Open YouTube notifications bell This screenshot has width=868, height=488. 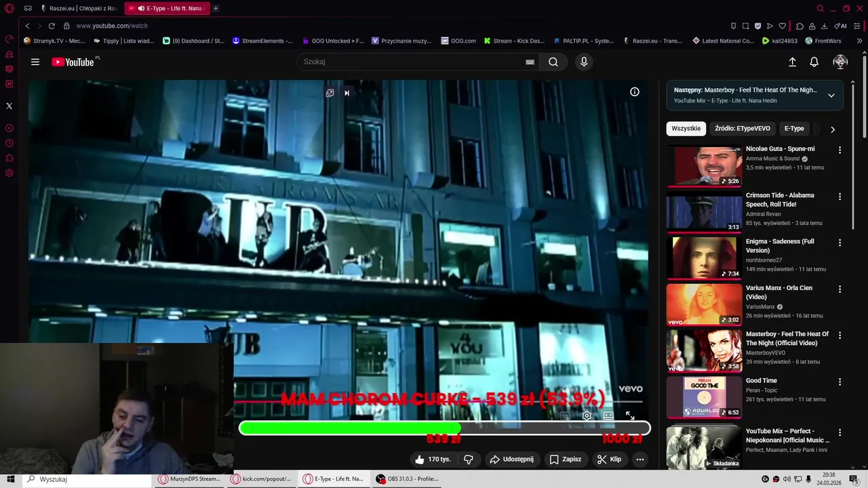click(814, 62)
